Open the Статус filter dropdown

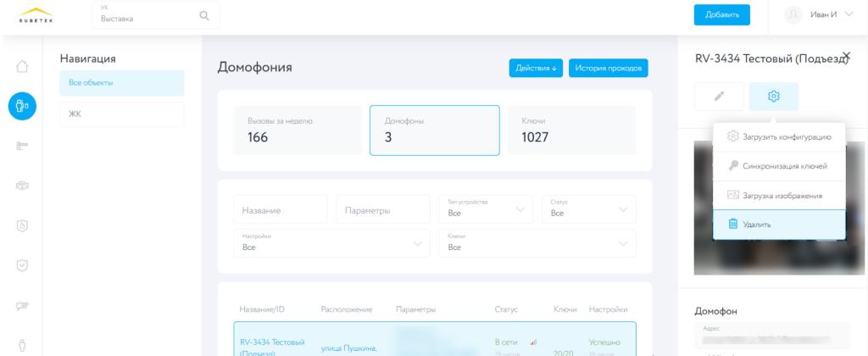click(x=588, y=209)
